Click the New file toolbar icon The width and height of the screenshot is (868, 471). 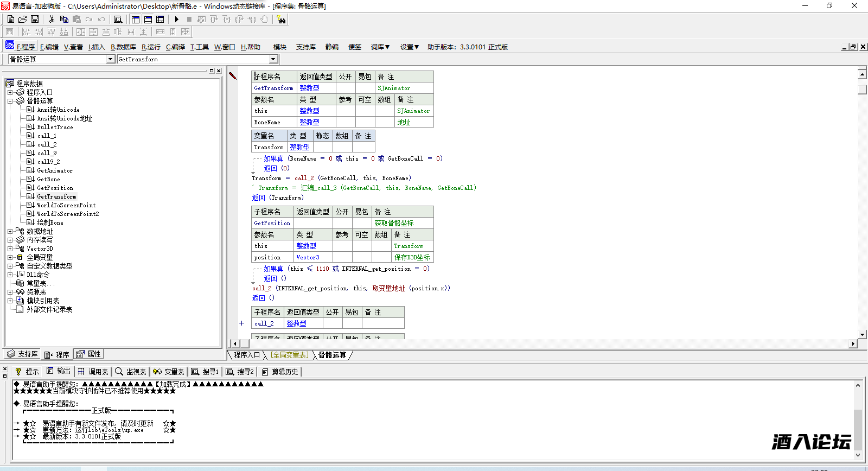tap(10, 19)
